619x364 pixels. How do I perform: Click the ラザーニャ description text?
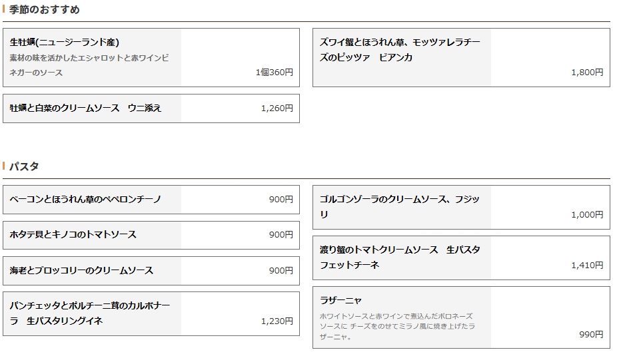[x=398, y=327]
